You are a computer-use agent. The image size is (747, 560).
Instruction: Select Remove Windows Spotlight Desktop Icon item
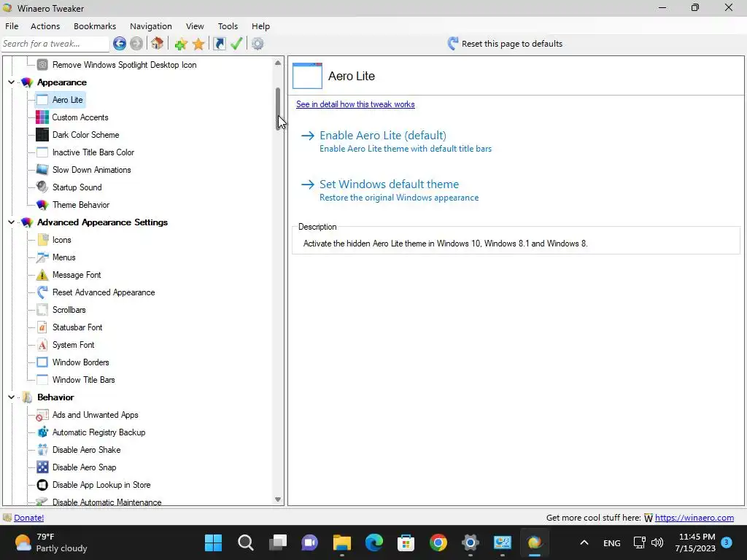124,65
